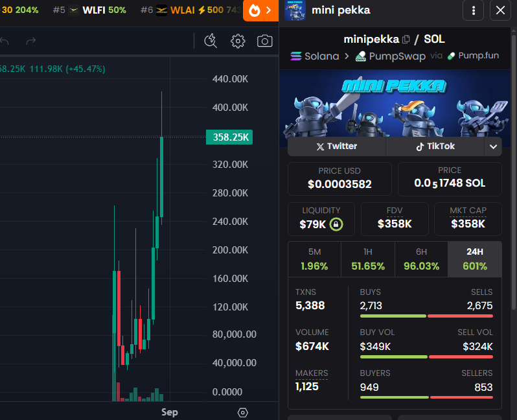Screen dimensions: 517x420
Task: Expand more social links chevron
Action: click(x=493, y=146)
